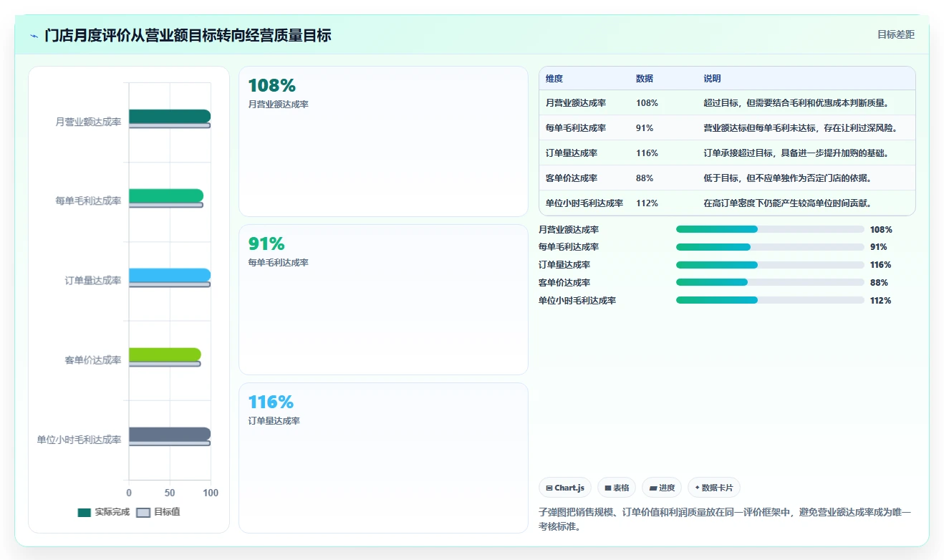
Task: Select the 数据卡片 tag chip
Action: [713, 488]
